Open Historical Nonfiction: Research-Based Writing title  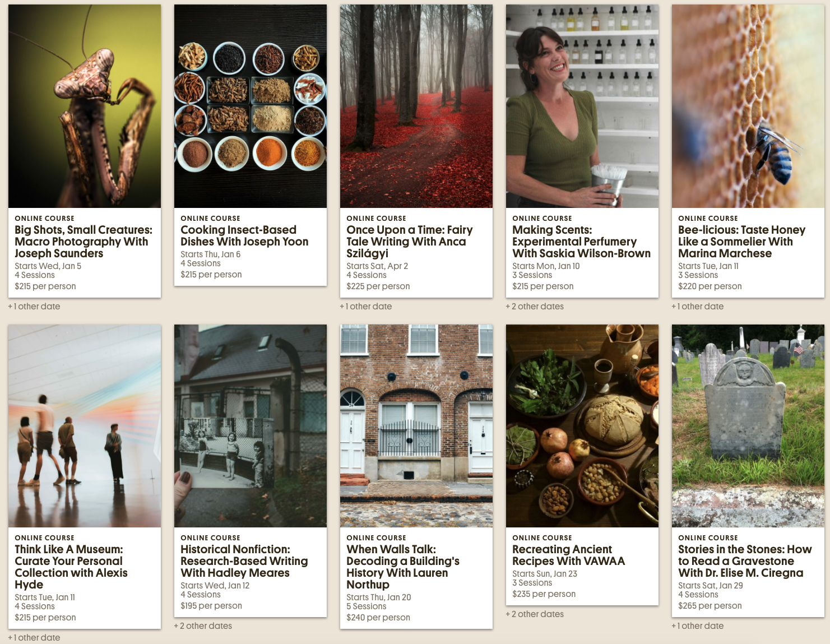(x=244, y=561)
